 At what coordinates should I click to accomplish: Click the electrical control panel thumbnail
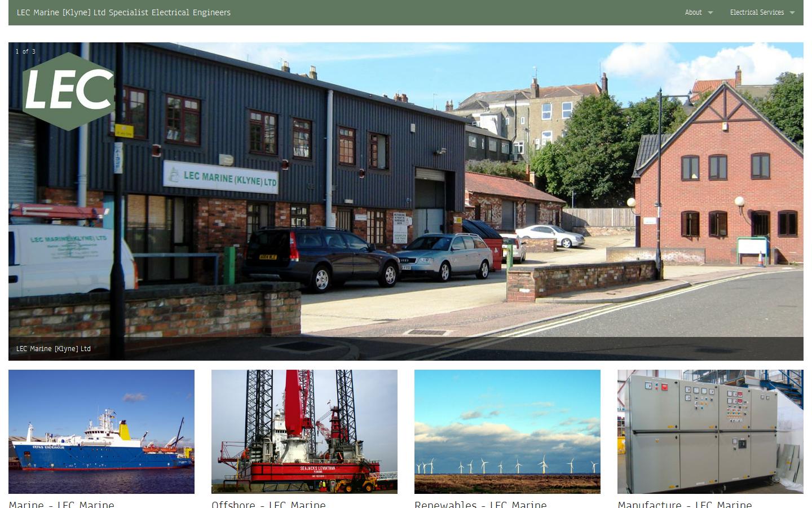(x=710, y=431)
